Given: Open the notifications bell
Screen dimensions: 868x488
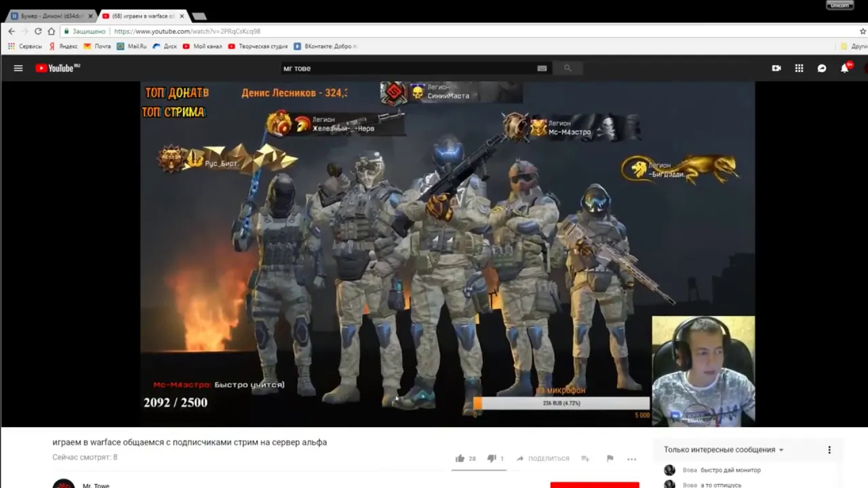Looking at the screenshot, I should pos(845,68).
